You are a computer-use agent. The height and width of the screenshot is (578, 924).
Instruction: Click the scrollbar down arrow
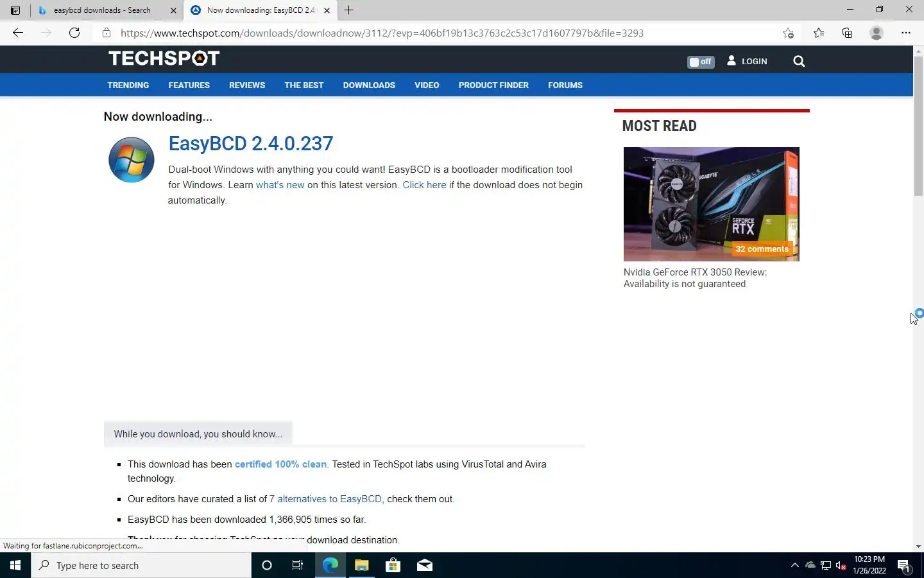(918, 547)
